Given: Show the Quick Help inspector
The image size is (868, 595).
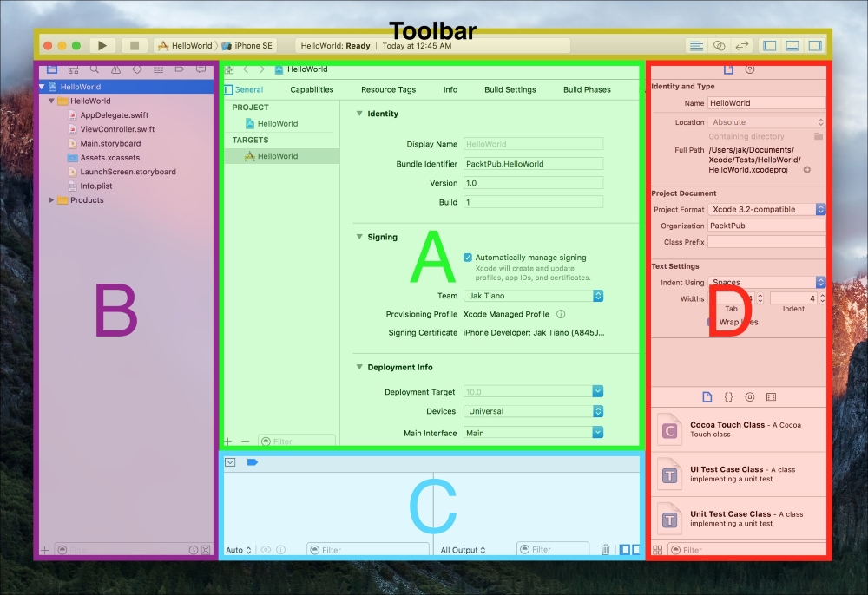Looking at the screenshot, I should coord(750,69).
